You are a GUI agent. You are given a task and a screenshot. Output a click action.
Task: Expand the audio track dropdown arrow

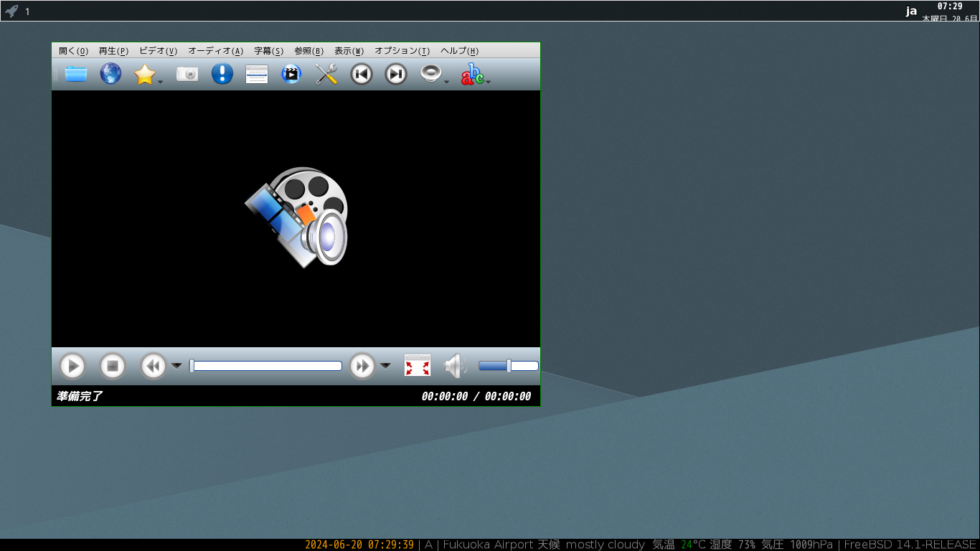tap(446, 82)
